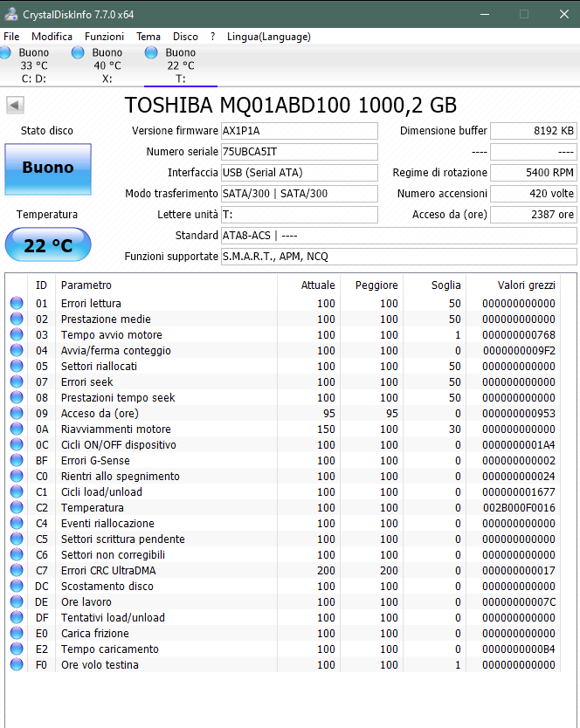Click the Funzioni supportate field S.M.A.R.T., APM, NCQ
This screenshot has width=580, height=728.
click(398, 257)
